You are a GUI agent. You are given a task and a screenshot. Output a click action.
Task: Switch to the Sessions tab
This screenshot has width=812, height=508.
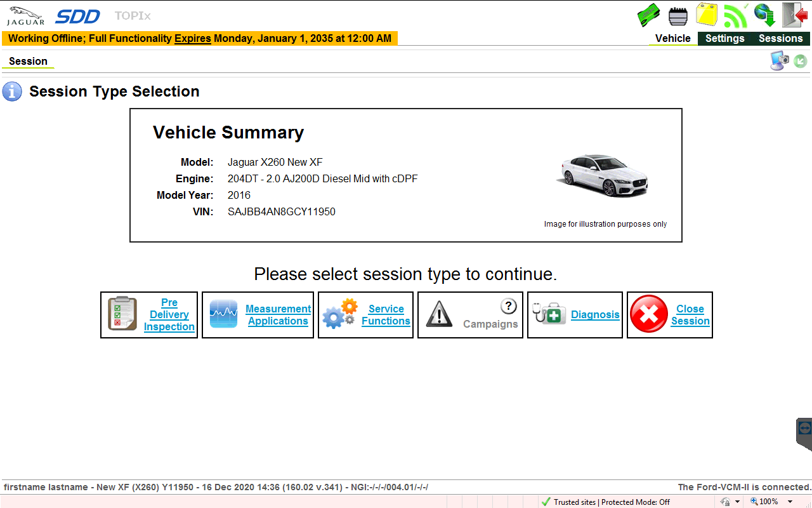pos(781,38)
